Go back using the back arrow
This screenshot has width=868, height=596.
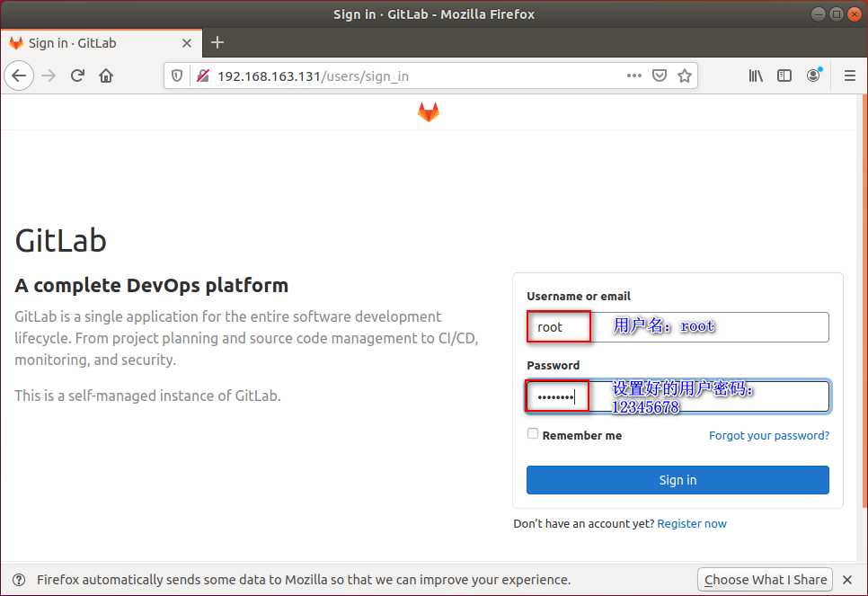pyautogui.click(x=20, y=76)
